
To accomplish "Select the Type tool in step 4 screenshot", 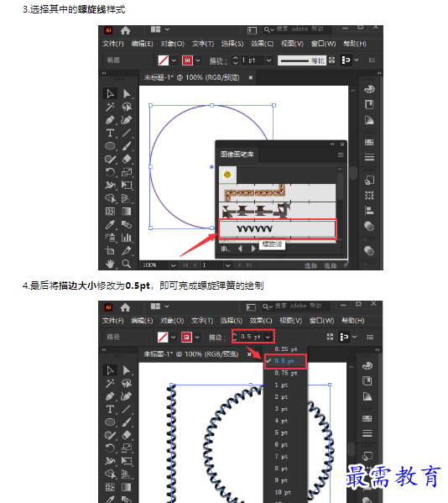I will pyautogui.click(x=110, y=409).
